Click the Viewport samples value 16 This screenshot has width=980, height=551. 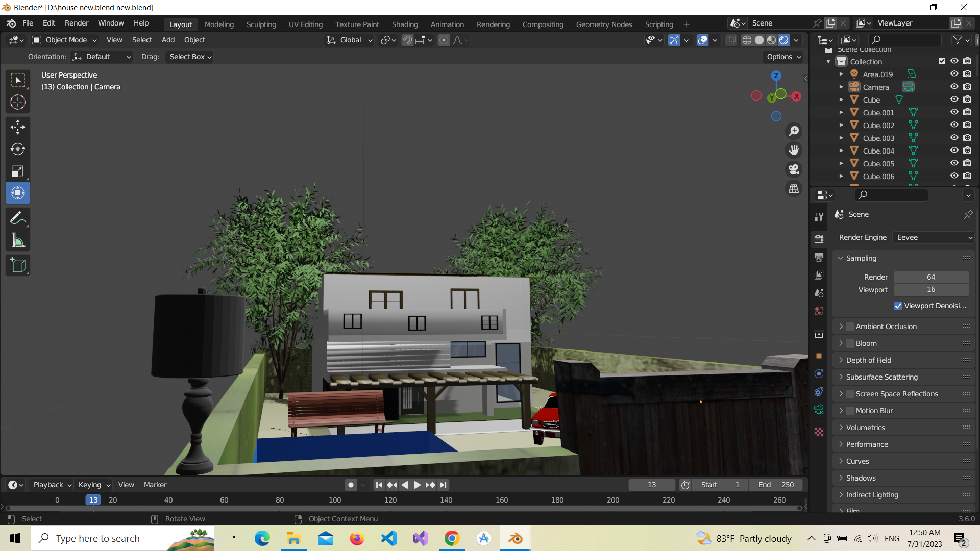931,289
